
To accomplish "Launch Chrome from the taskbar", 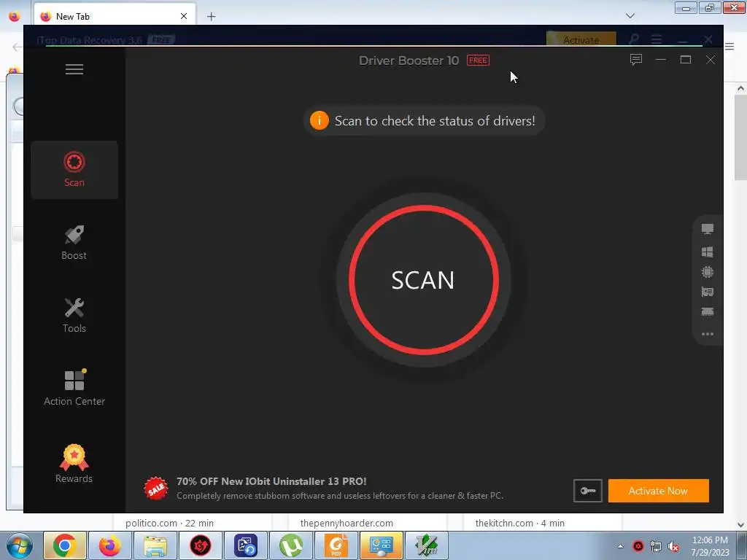I will [x=65, y=545].
